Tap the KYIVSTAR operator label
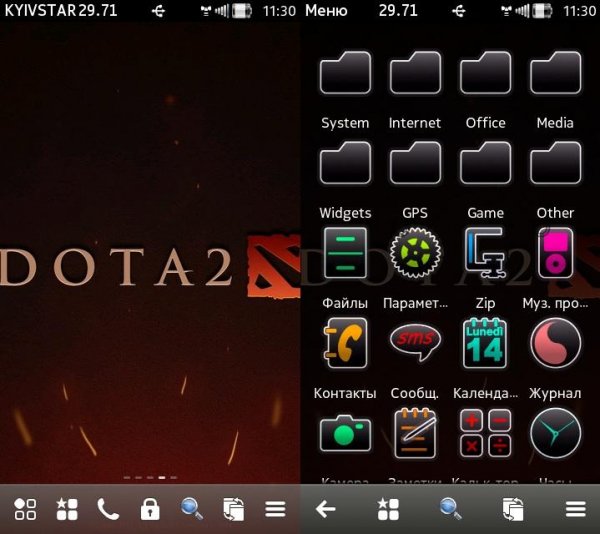Image resolution: width=600 pixels, height=534 pixels. 40,10
